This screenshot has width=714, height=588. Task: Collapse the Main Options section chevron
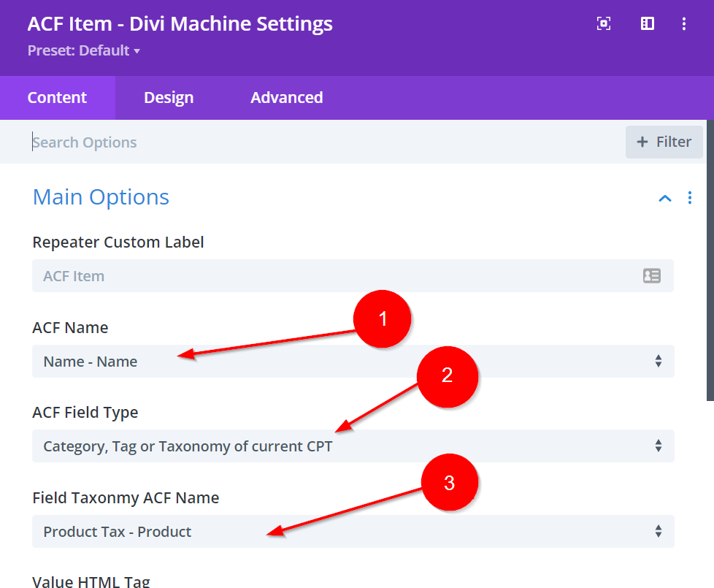pyautogui.click(x=664, y=198)
